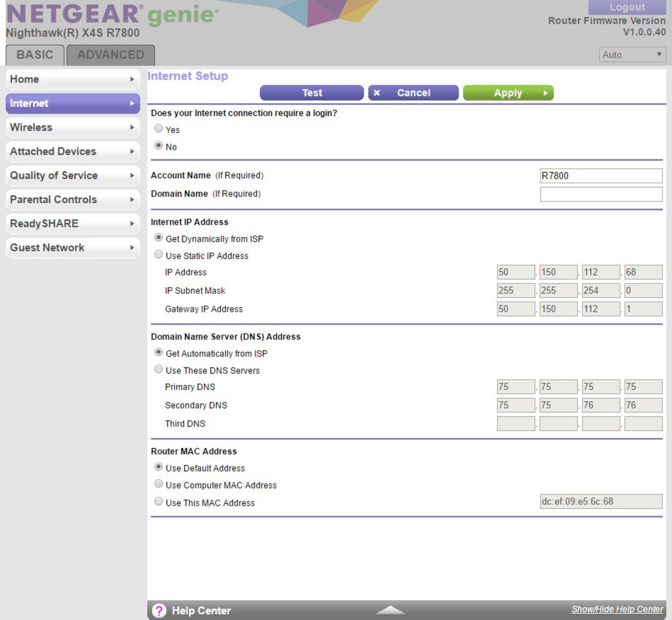The image size is (672, 620).
Task: Click last octet of Gateway IP Address
Action: point(643,309)
